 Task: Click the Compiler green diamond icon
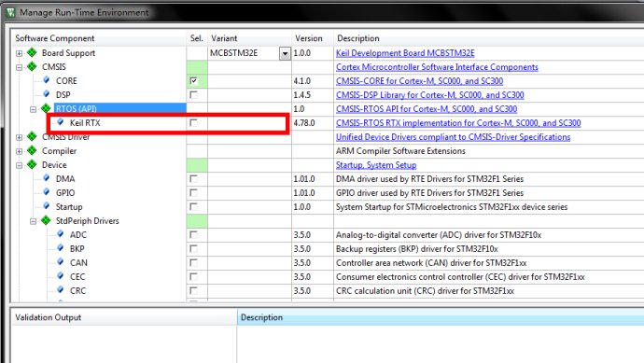click(x=32, y=150)
